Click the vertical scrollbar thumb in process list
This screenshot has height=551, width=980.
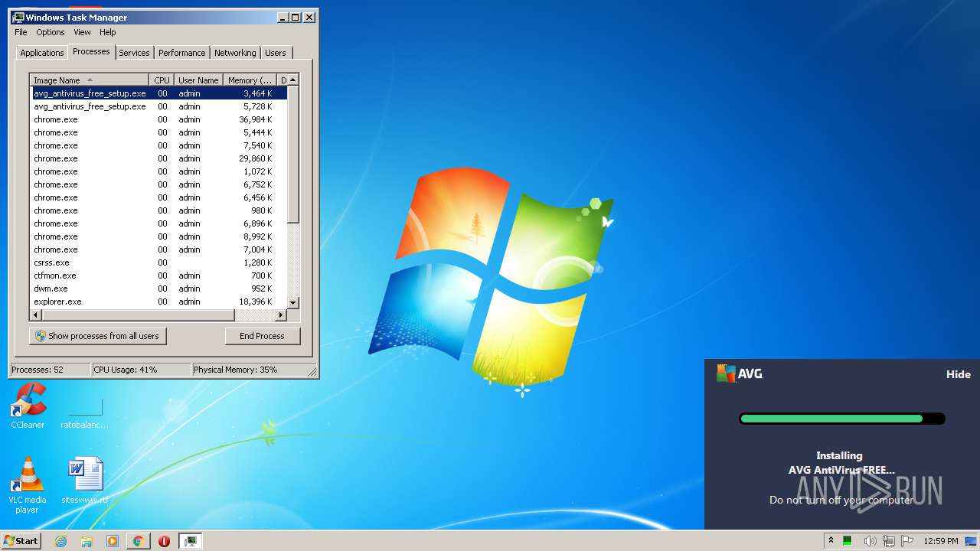[x=293, y=155]
